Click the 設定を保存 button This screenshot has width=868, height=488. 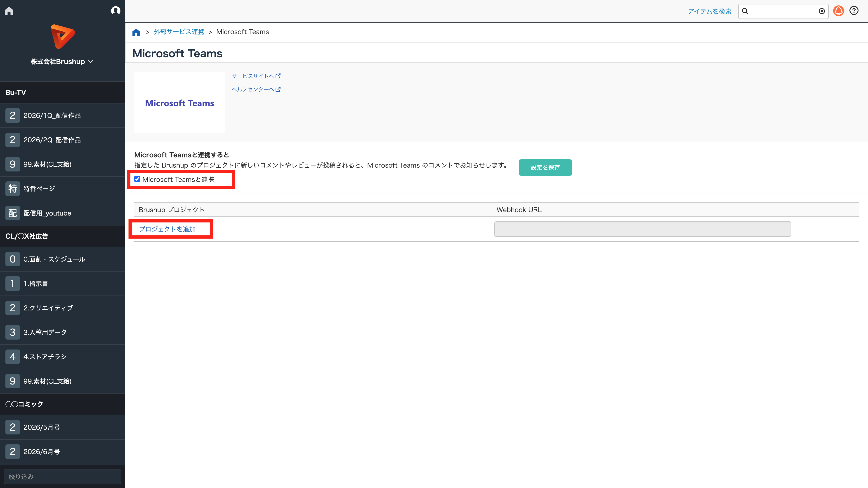coord(545,167)
